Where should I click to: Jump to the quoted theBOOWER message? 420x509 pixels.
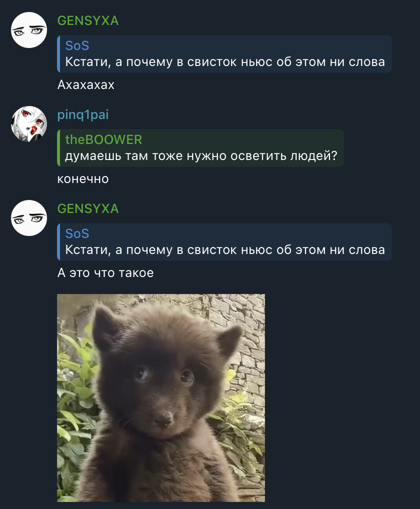(x=200, y=148)
